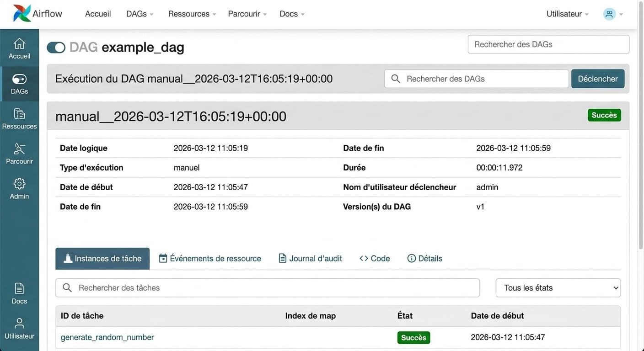The width and height of the screenshot is (644, 351).
Task: Open DAGs in the left sidebar
Action: pyautogui.click(x=19, y=84)
